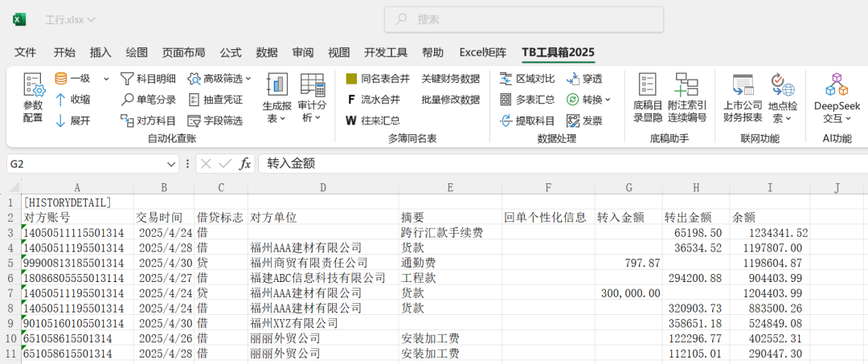Open the 参数配置 settings tool

point(33,96)
